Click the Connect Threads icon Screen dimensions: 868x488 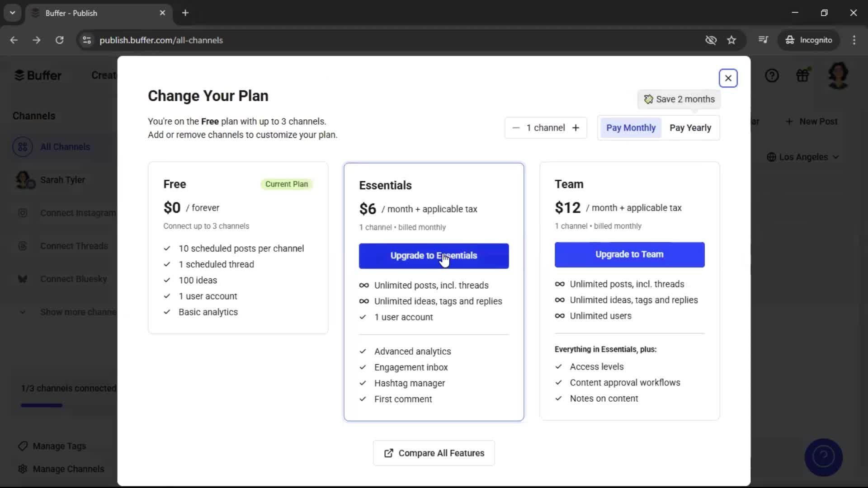click(x=23, y=246)
